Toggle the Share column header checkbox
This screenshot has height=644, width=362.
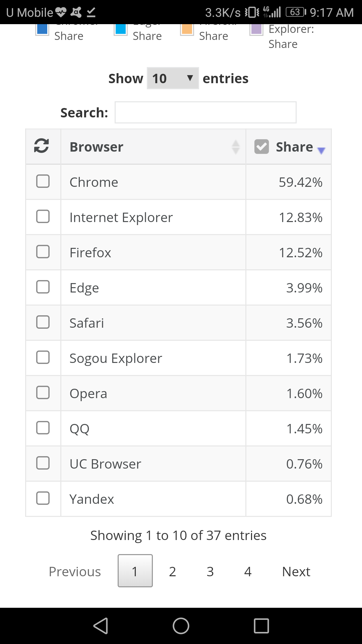[262, 147]
